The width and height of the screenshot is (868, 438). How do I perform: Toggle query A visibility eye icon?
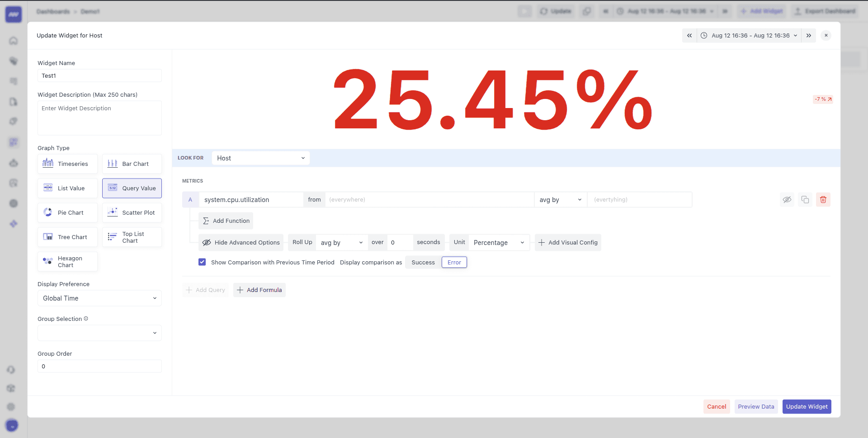(787, 199)
